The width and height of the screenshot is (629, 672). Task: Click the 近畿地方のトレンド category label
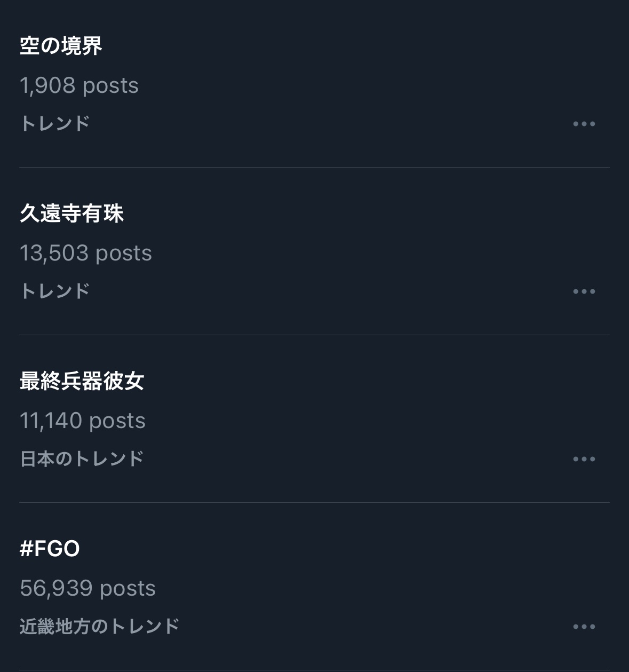coord(99,627)
